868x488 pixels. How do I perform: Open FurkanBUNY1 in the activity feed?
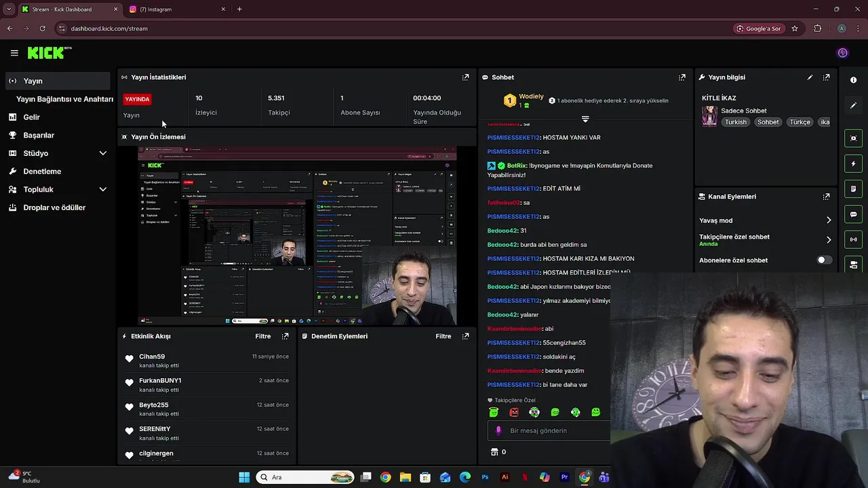tap(160, 381)
